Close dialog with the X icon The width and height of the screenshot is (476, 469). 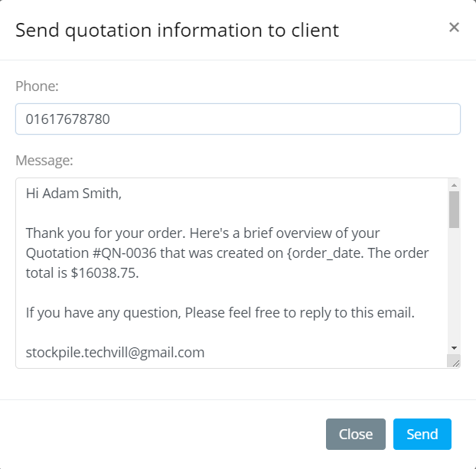[454, 28]
